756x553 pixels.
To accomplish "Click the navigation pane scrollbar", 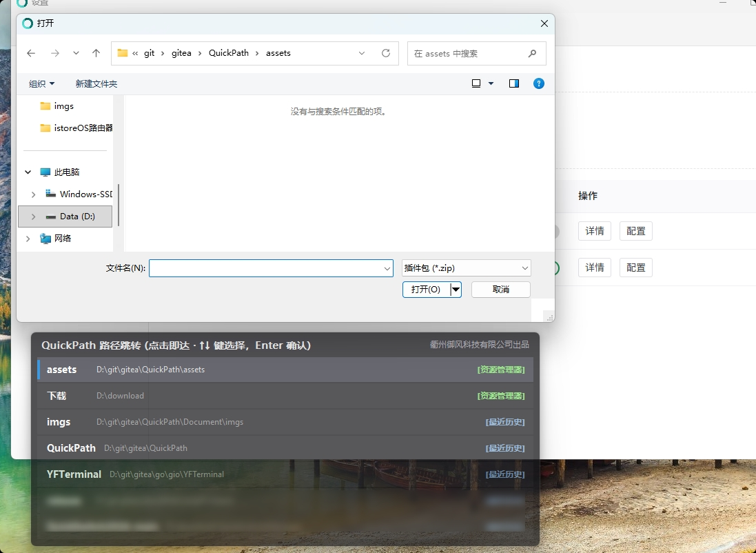I will tap(119, 205).
